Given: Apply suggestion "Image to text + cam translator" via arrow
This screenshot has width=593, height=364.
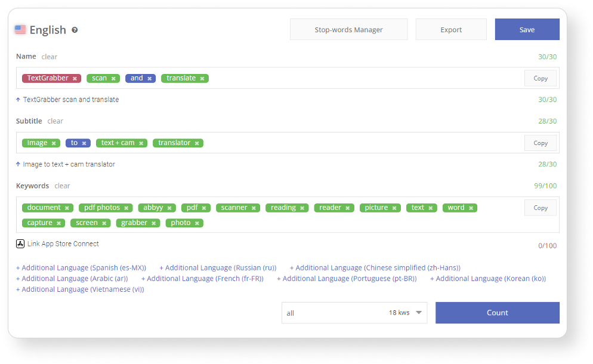Looking at the screenshot, I should coord(18,164).
